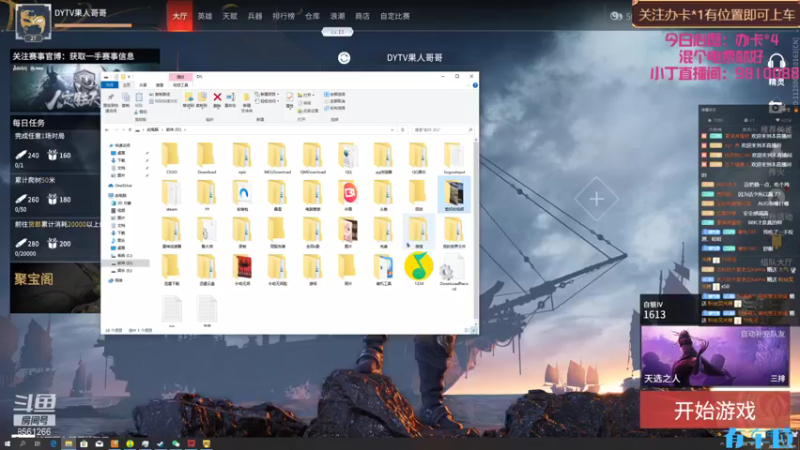The height and width of the screenshot is (450, 800).
Task: Click the 天选之人 game mode thumbnail
Action: pos(715,357)
